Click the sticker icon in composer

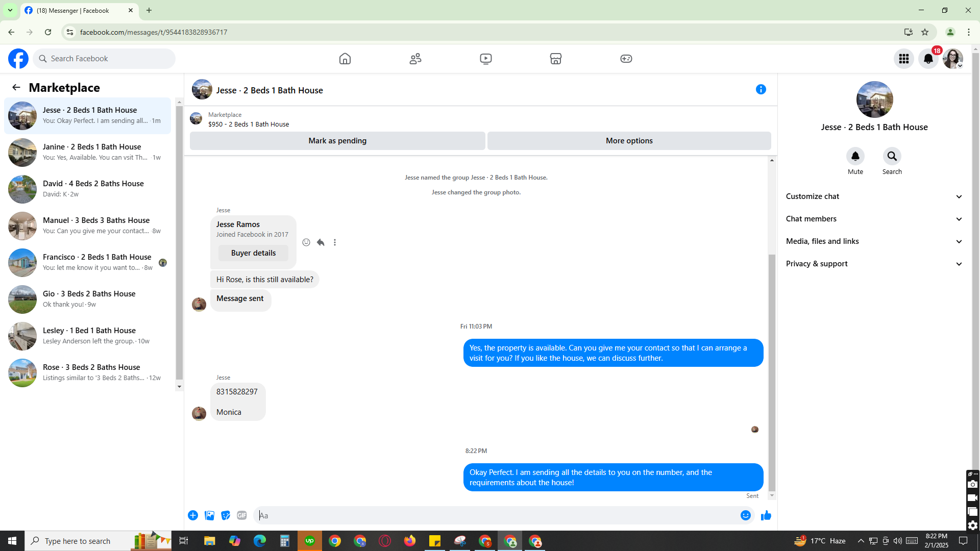coord(226,515)
